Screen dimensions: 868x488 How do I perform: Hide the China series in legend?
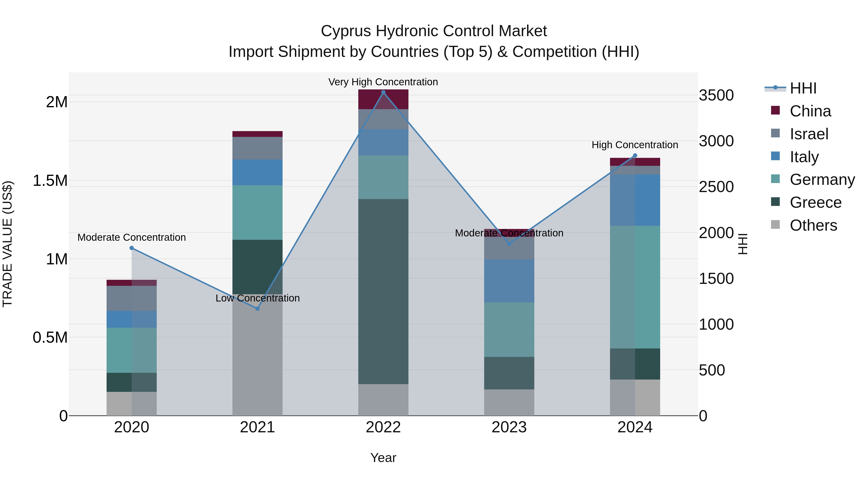click(810, 111)
